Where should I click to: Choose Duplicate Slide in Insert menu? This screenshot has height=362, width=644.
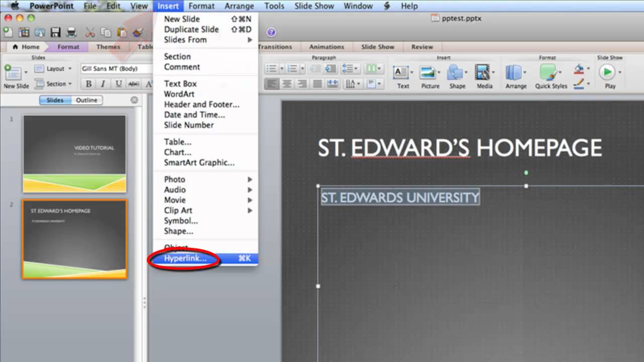pyautogui.click(x=205, y=29)
